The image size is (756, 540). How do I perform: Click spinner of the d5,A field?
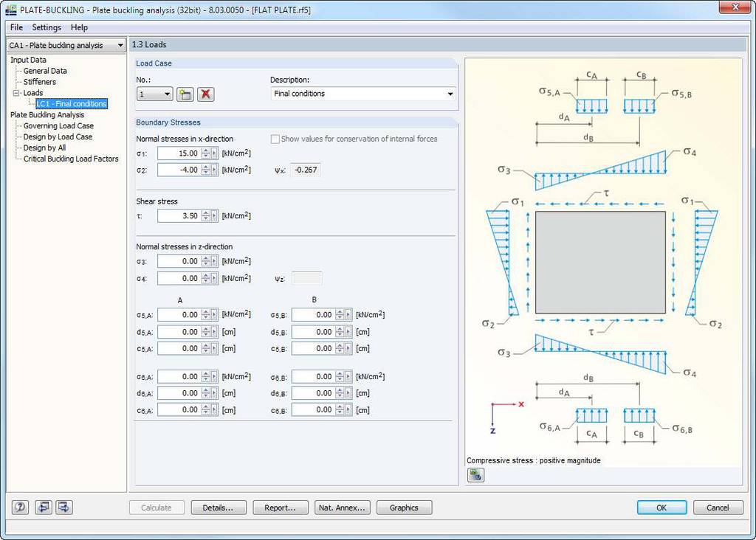[x=206, y=332]
